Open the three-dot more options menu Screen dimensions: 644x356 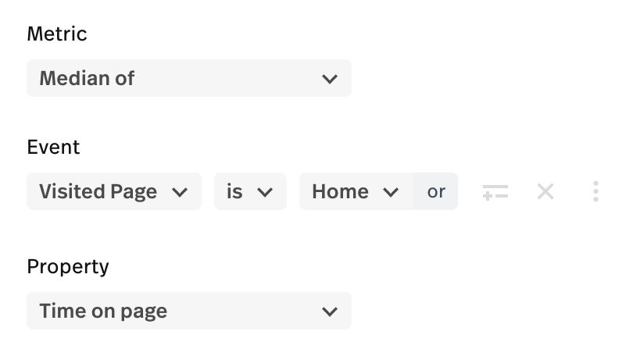click(596, 191)
